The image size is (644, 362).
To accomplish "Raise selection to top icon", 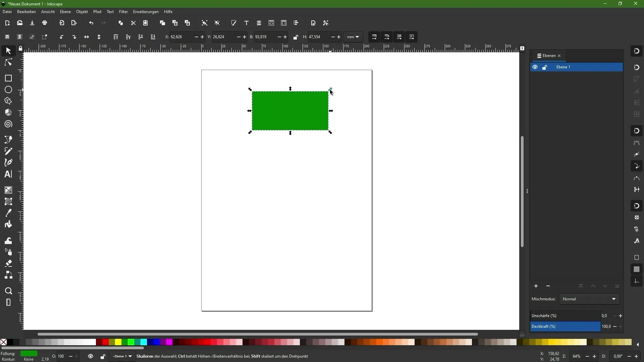I will click(x=116, y=37).
